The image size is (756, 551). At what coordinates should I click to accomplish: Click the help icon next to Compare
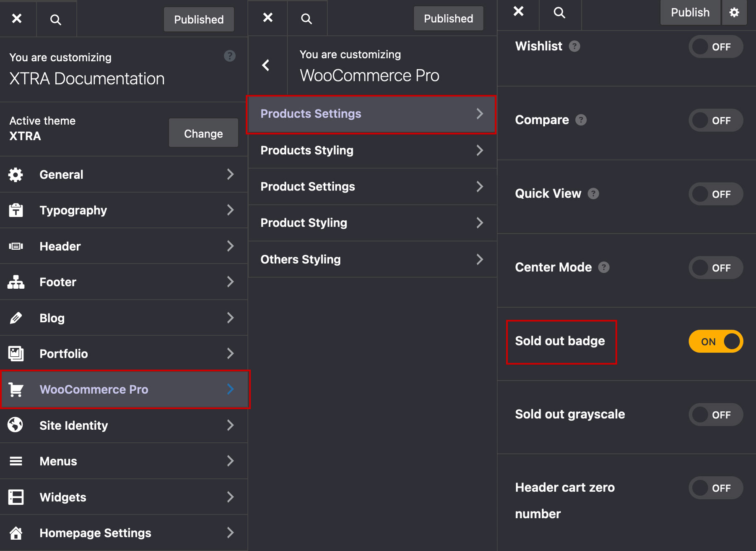pyautogui.click(x=581, y=120)
